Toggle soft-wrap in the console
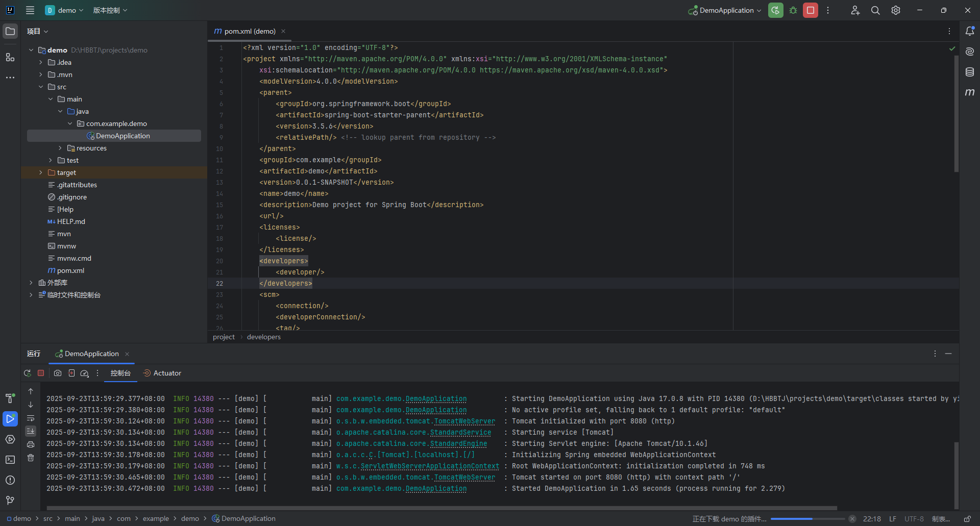This screenshot has width=980, height=526. point(31,418)
